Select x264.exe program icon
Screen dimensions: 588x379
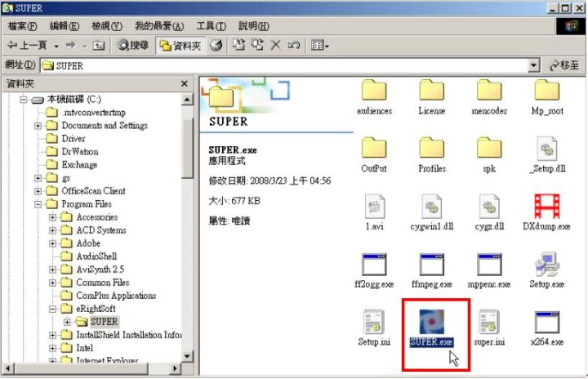546,322
